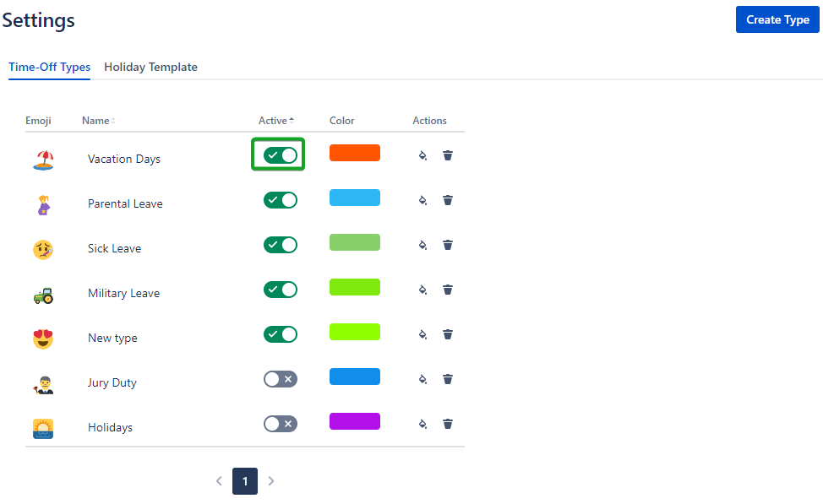Go to page 1 in pagination

[x=245, y=481]
